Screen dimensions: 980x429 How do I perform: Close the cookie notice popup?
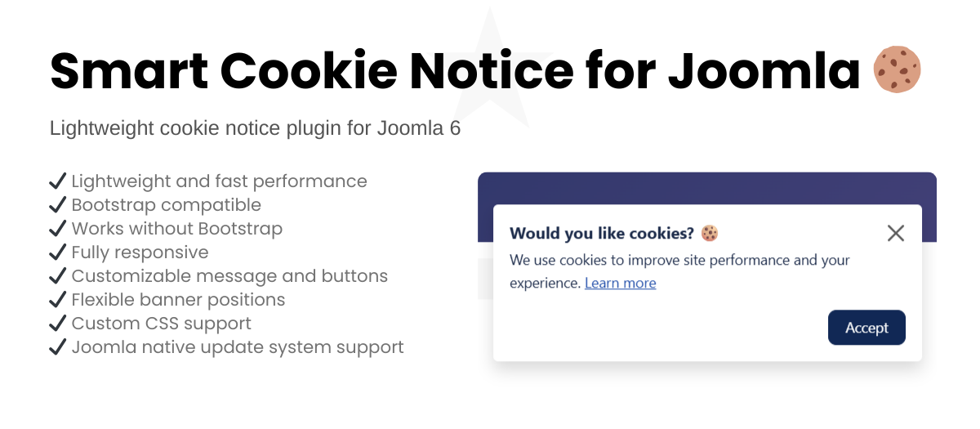(895, 233)
